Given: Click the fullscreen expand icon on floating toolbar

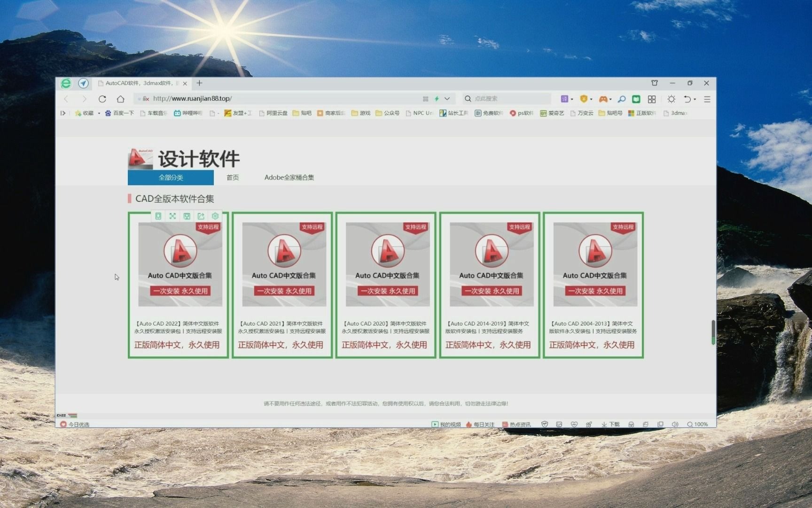Looking at the screenshot, I should [x=172, y=216].
